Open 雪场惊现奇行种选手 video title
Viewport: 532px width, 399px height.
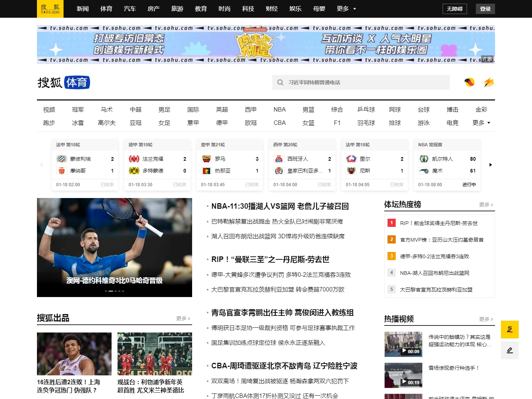coord(454,368)
